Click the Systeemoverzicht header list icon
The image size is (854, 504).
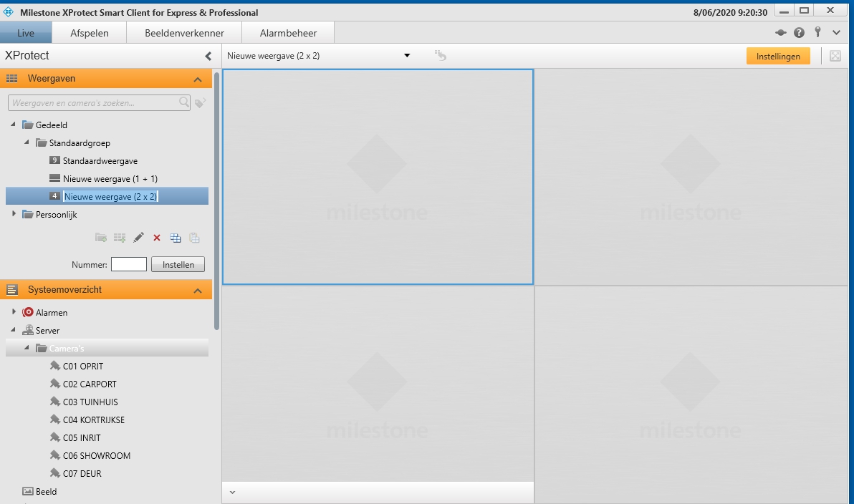[x=12, y=289]
